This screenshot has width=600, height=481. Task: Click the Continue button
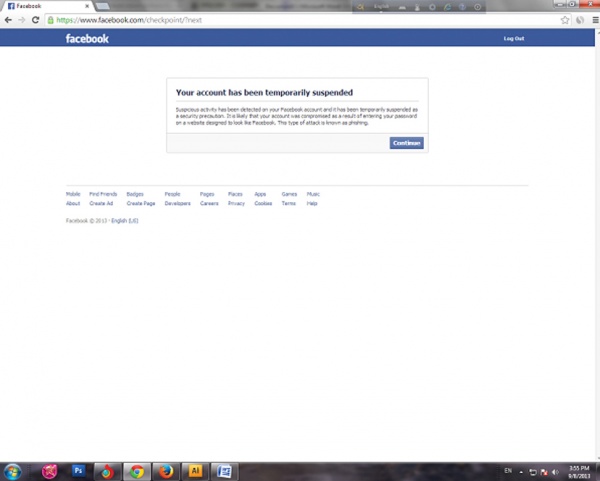click(x=406, y=143)
